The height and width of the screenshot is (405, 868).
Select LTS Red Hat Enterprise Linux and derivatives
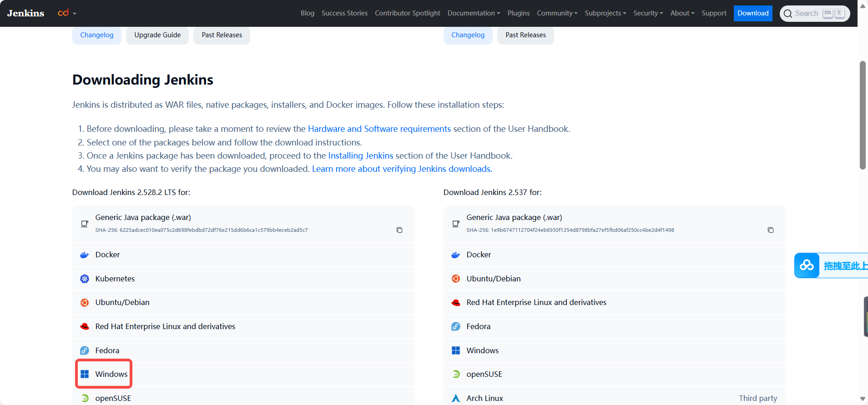click(x=243, y=326)
